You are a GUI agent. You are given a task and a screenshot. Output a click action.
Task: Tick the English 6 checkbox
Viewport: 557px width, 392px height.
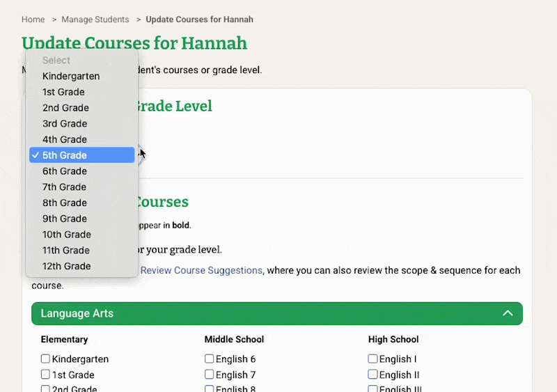pyautogui.click(x=209, y=359)
